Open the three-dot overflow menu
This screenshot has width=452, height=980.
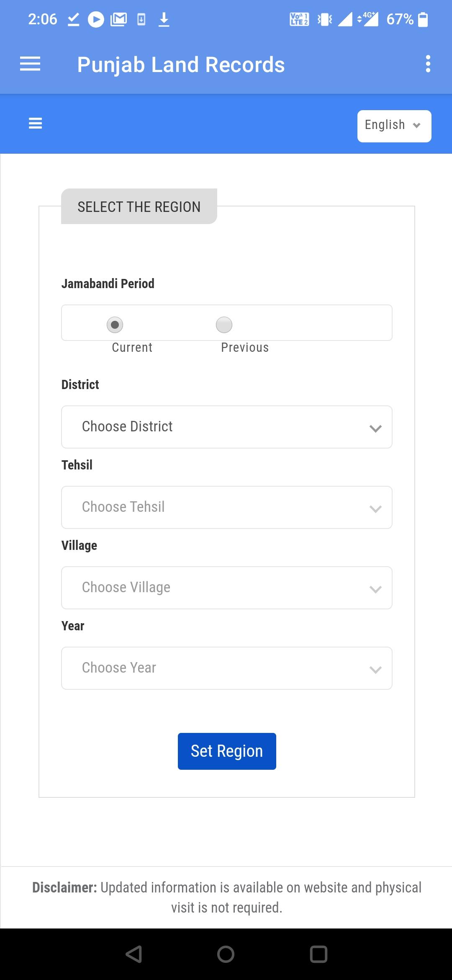coord(428,64)
